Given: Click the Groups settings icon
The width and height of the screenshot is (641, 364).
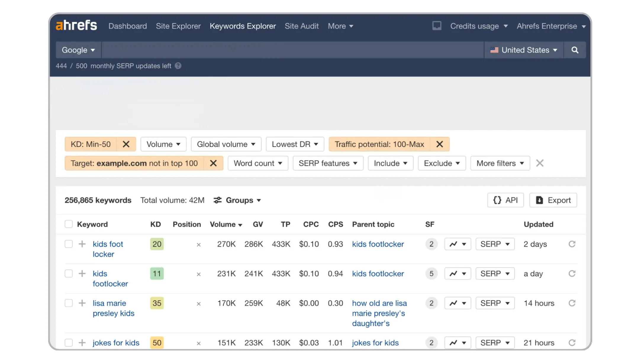Looking at the screenshot, I should click(218, 200).
